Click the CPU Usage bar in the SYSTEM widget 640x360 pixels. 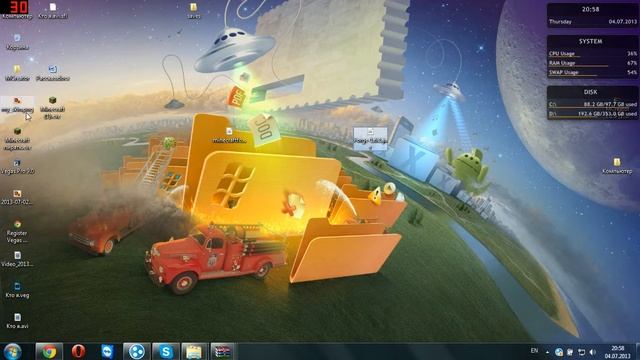coord(592,54)
